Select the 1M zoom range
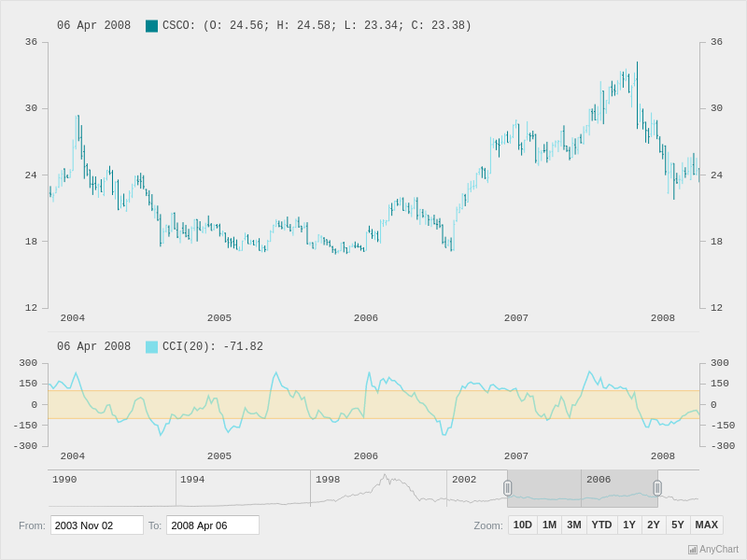747x560 pixels. point(549,525)
